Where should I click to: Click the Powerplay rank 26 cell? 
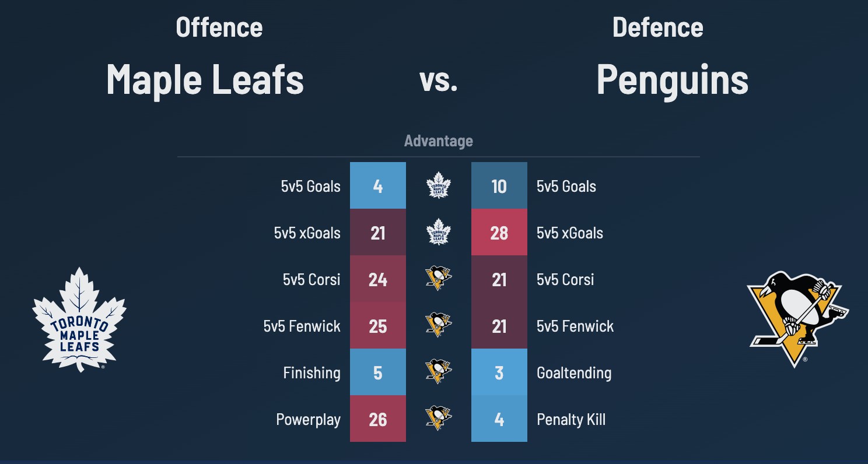coord(378,420)
